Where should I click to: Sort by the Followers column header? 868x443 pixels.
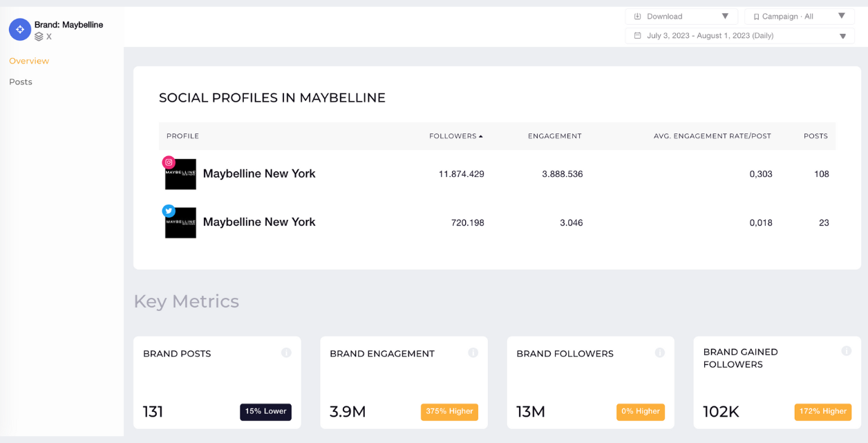[x=456, y=136]
